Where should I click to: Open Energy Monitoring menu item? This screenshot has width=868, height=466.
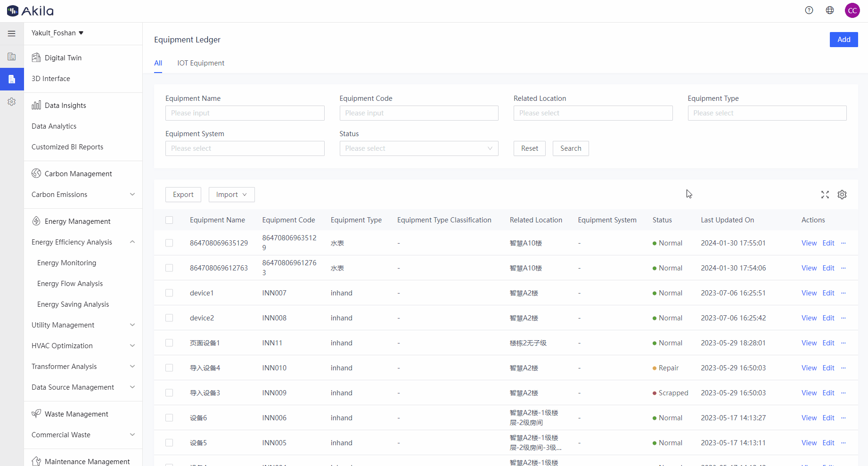coord(66,263)
